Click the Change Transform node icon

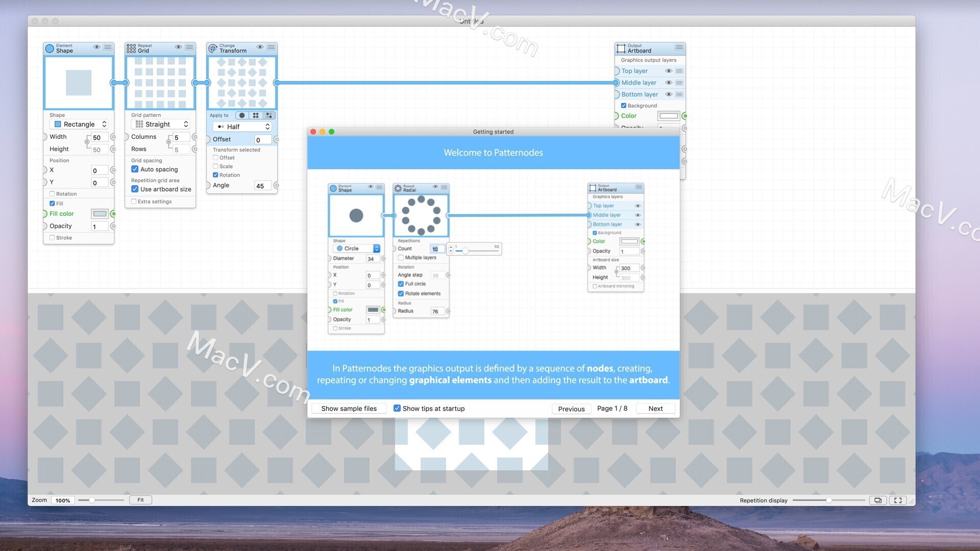213,48
